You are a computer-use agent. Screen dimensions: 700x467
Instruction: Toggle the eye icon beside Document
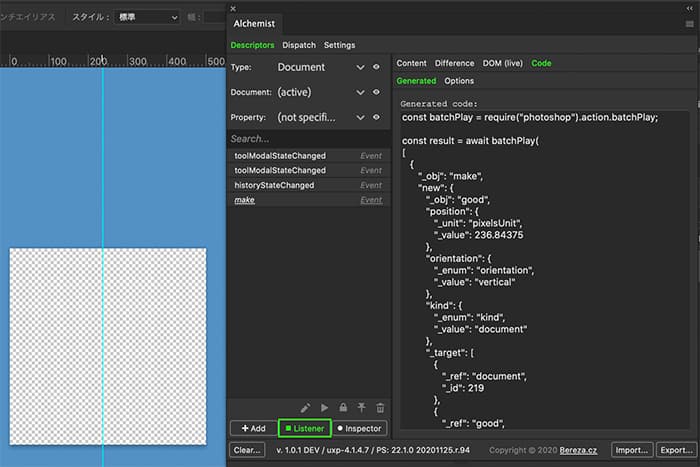click(x=377, y=92)
